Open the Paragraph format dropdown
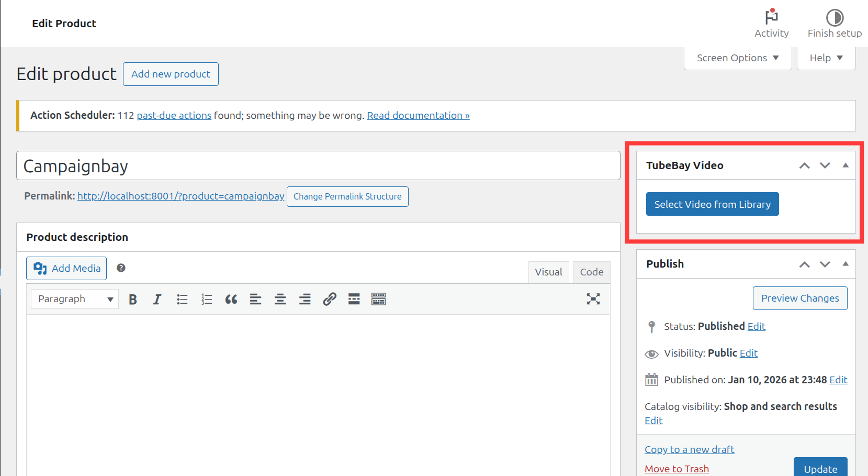The width and height of the screenshot is (868, 476). (74, 299)
